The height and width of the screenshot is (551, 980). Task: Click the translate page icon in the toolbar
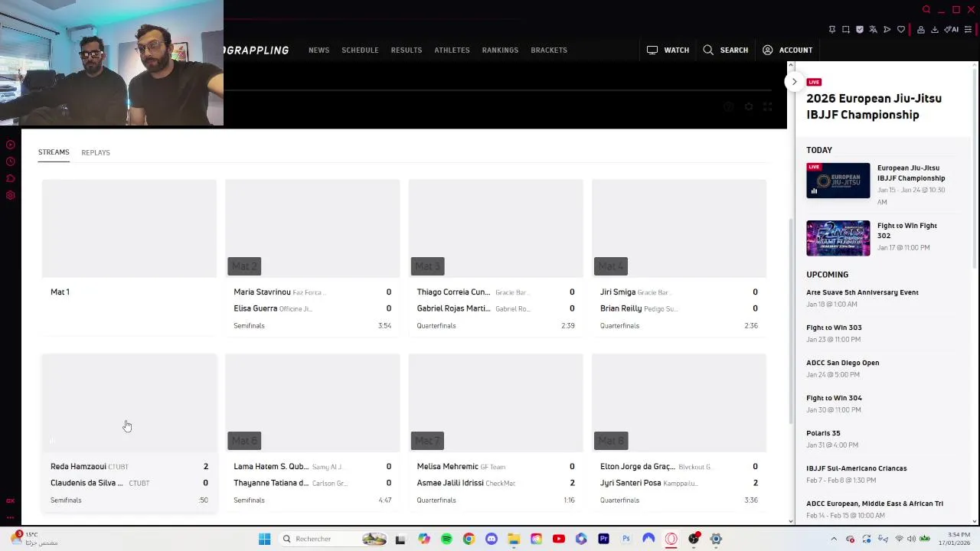[x=873, y=30]
